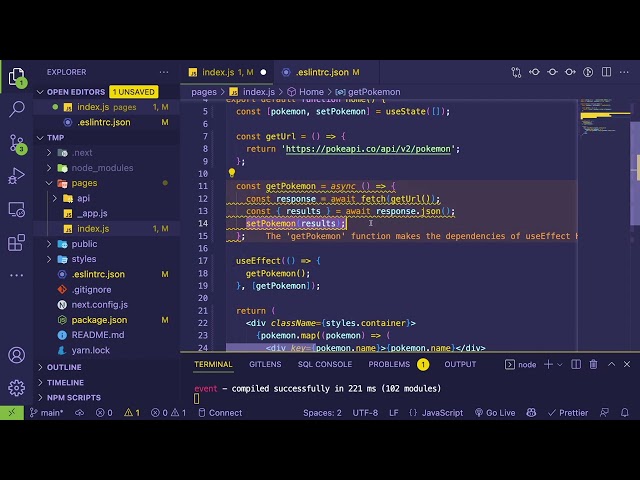Open the pokeapi.co URL link in code
Image resolution: width=640 pixels, height=480 pixels.
click(368, 149)
